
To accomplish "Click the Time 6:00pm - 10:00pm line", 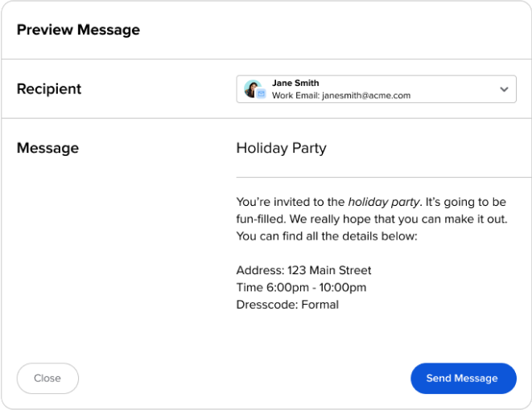I will coord(301,288).
